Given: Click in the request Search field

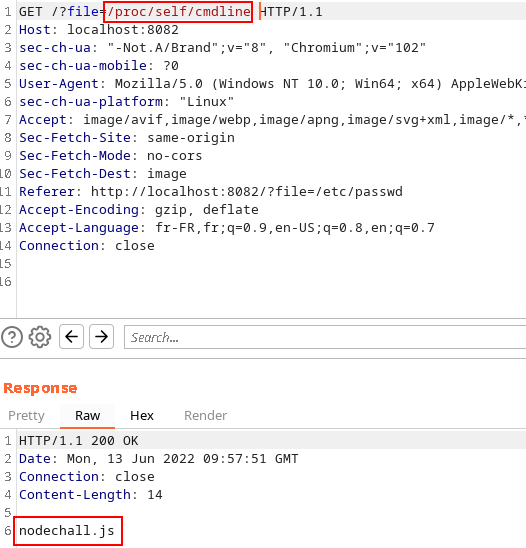Looking at the screenshot, I should pyautogui.click(x=325, y=337).
